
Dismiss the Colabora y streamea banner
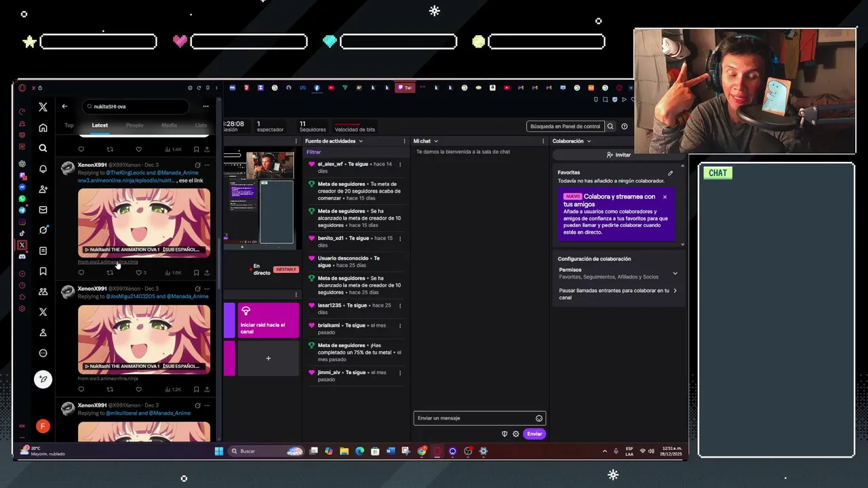tap(665, 197)
